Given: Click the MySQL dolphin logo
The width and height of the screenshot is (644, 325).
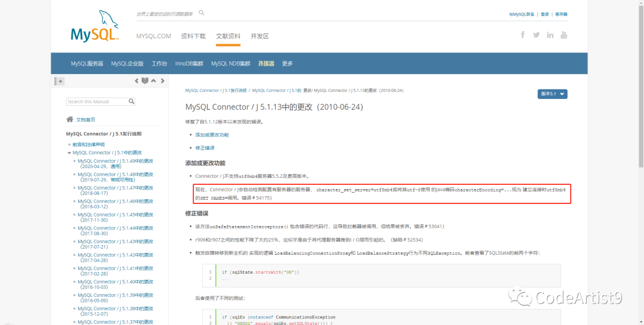Looking at the screenshot, I should [95, 26].
